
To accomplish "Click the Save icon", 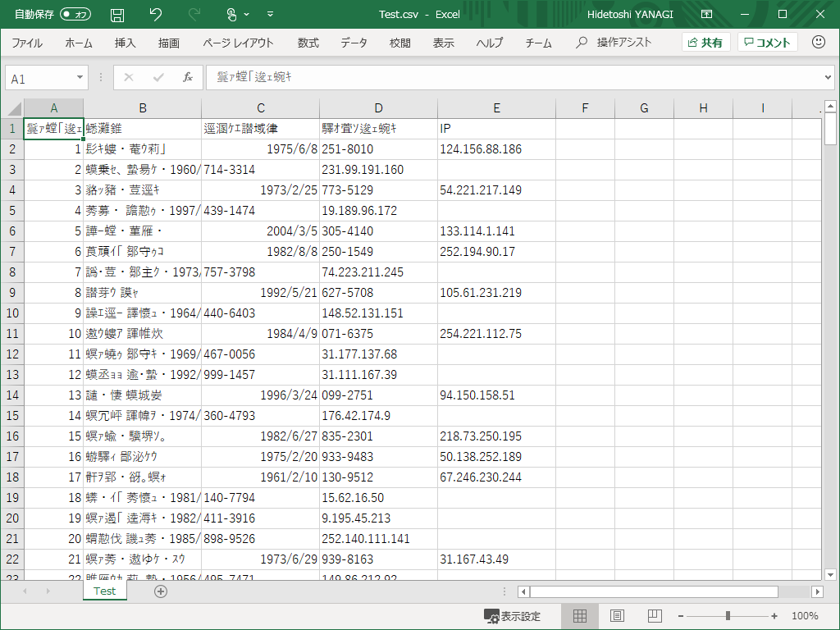I will [x=117, y=14].
